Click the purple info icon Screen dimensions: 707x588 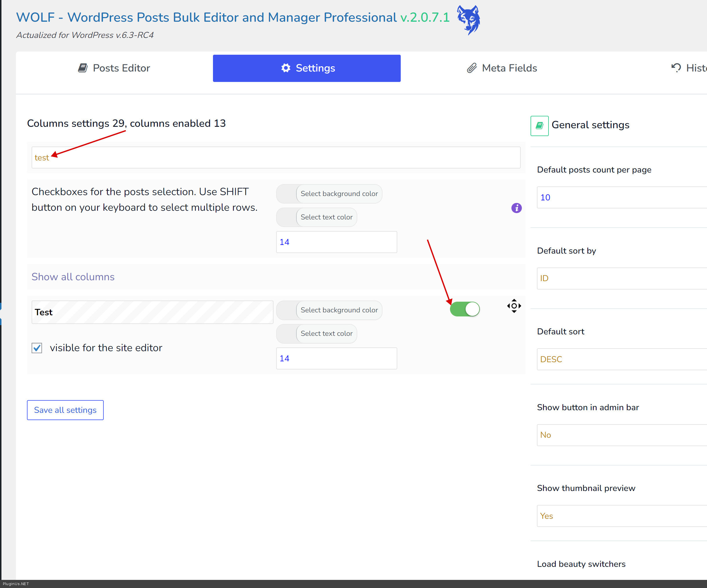[x=516, y=208]
